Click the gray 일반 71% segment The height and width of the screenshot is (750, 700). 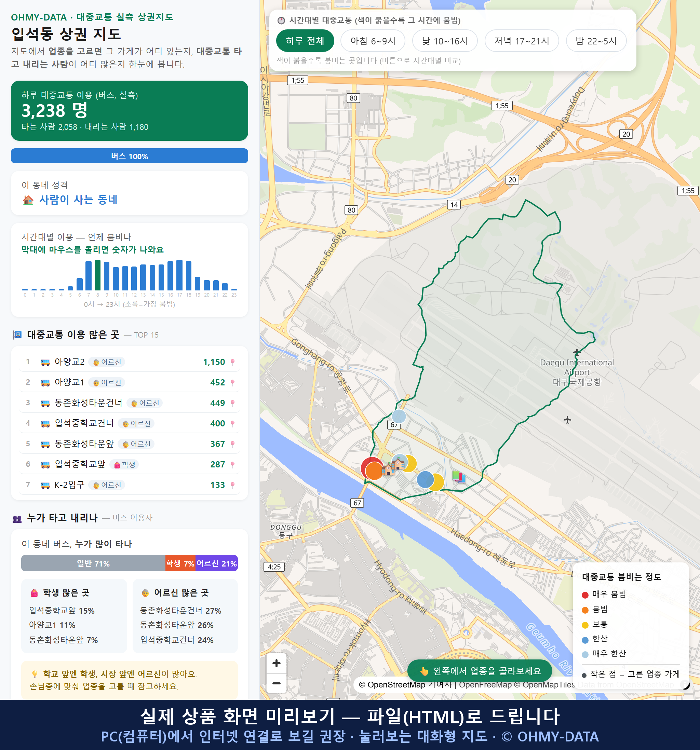point(93,563)
